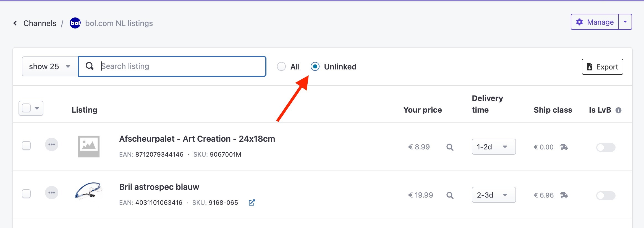This screenshot has width=644, height=228.
Task: Open the 1-2d delivery time dropdown
Action: [494, 147]
